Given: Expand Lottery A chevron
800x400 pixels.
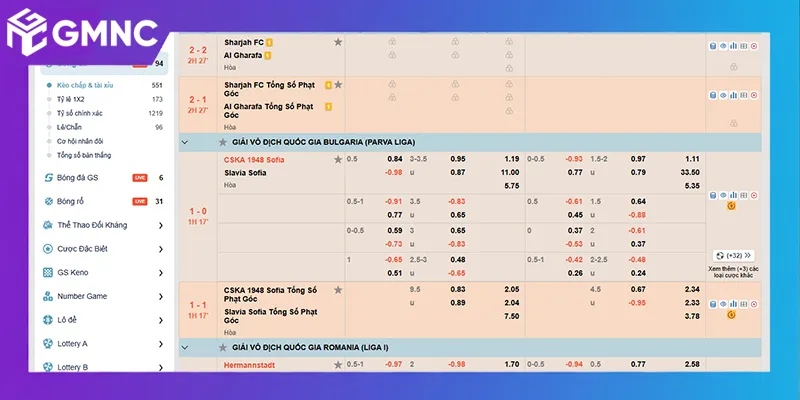Looking at the screenshot, I should [161, 344].
